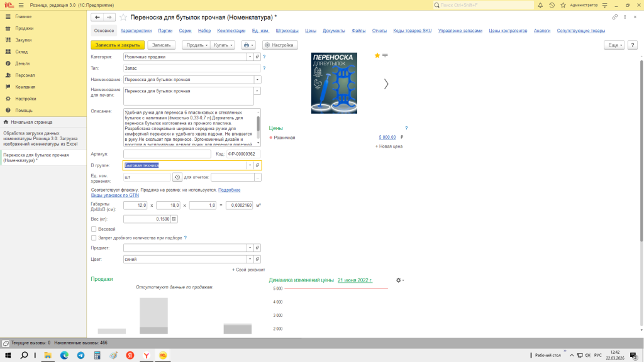Expand the Наименование dropdown arrow
This screenshot has width=644, height=362.
(x=257, y=80)
